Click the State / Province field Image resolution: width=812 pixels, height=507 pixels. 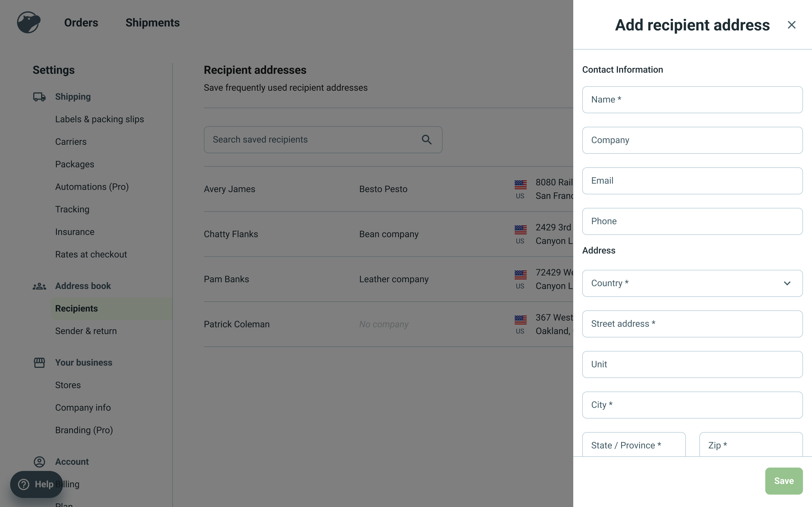634,445
